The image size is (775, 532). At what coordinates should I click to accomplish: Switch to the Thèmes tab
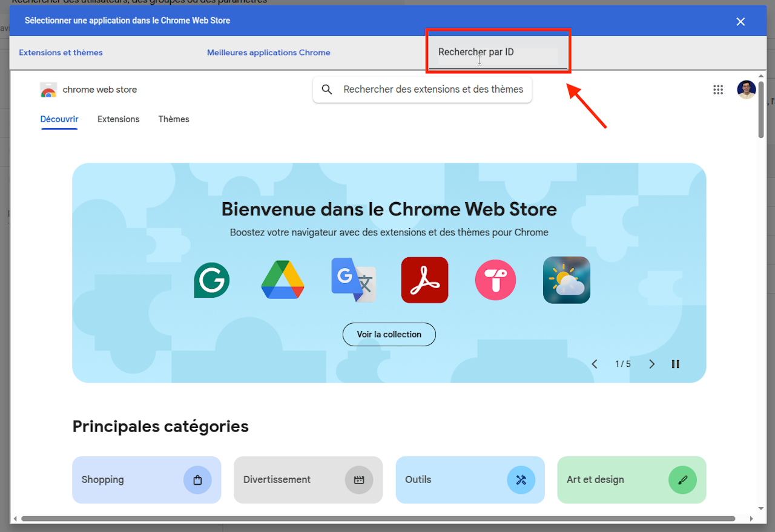pos(174,119)
